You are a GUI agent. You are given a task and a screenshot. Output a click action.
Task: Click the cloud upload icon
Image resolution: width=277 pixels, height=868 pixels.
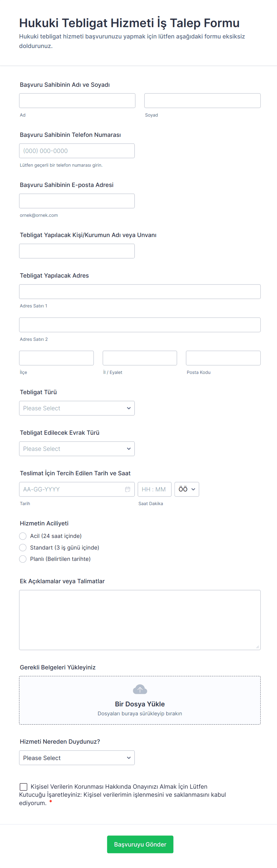pyautogui.click(x=140, y=689)
